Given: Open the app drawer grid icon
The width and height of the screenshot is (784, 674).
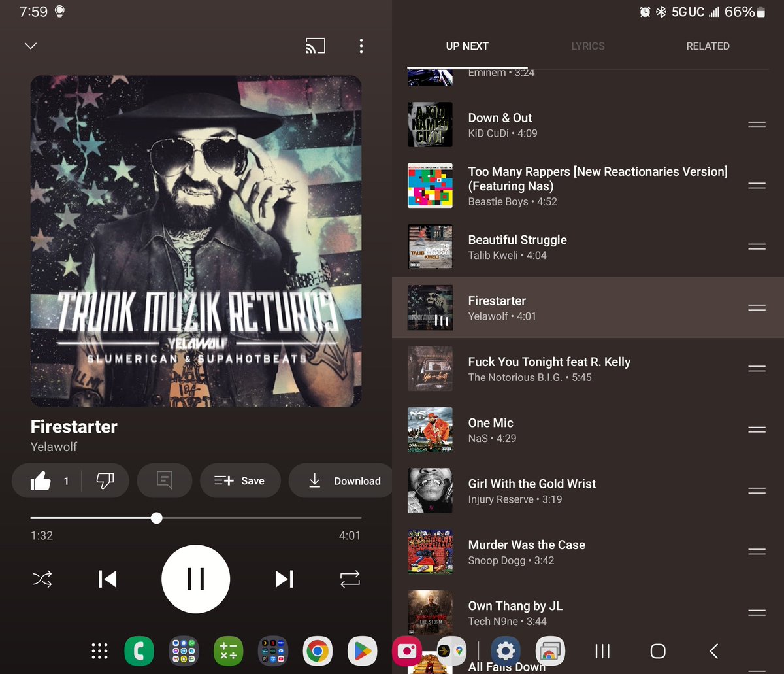Looking at the screenshot, I should [x=99, y=651].
